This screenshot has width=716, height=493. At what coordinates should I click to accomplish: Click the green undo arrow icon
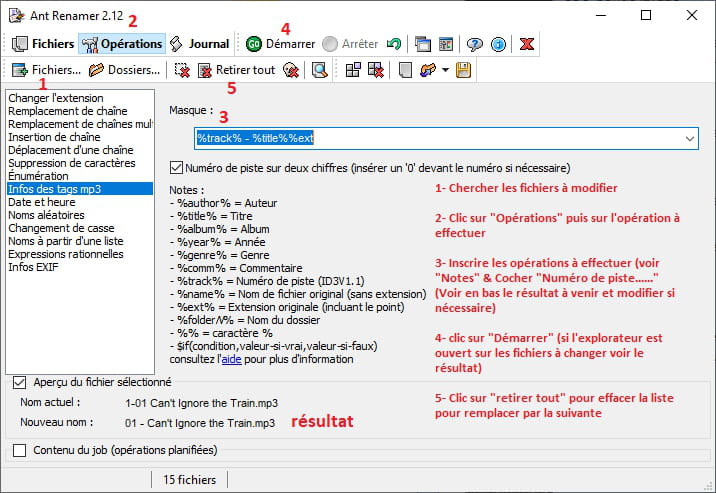tap(394, 44)
